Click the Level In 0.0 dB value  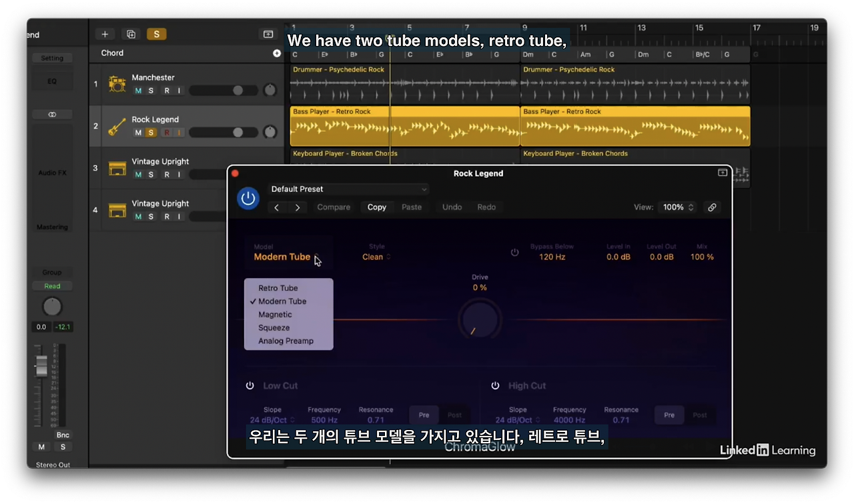point(618,257)
